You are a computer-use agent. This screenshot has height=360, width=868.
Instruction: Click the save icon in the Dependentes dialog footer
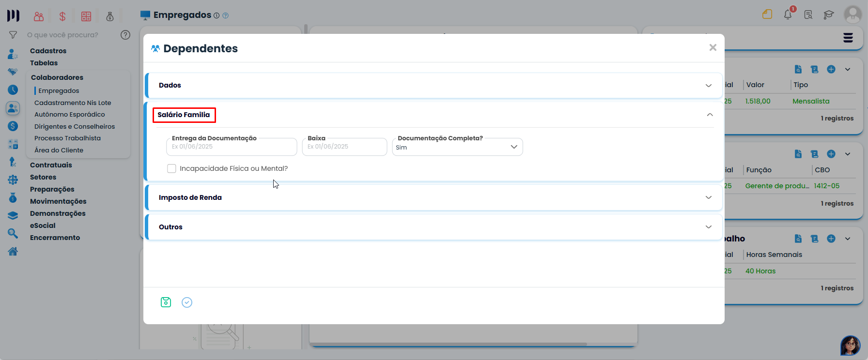coord(166,302)
